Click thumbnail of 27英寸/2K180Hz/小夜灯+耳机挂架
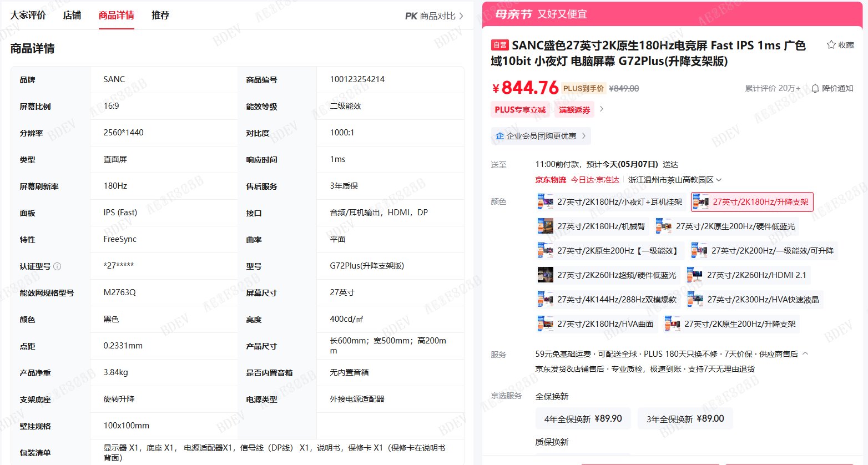 (545, 202)
